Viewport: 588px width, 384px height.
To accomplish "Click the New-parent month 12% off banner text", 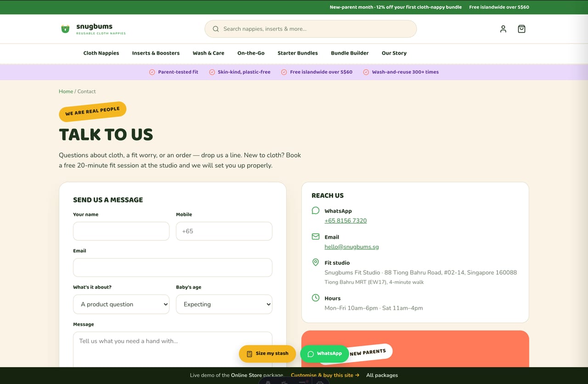I will point(396,7).
